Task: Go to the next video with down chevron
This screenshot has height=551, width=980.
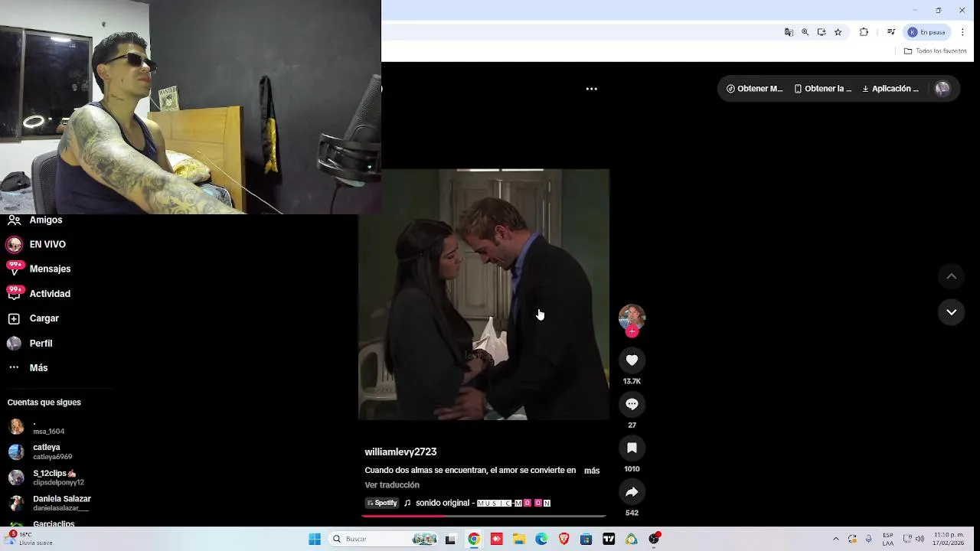Action: coord(951,311)
